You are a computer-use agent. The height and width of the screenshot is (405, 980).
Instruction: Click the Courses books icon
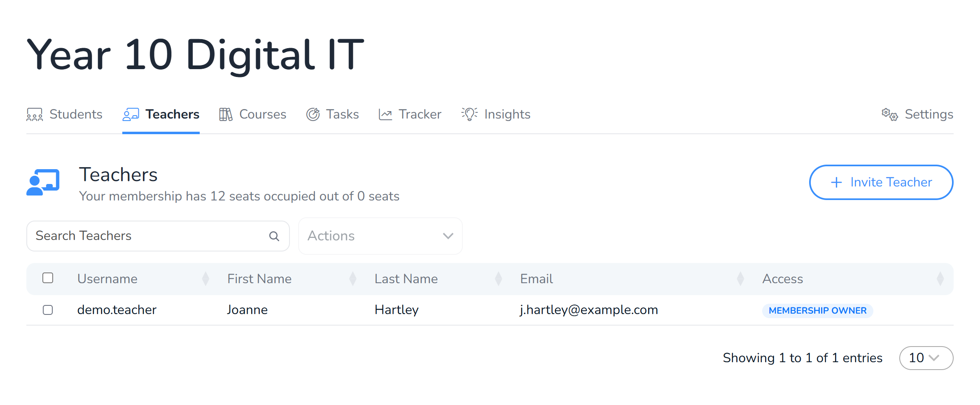(x=226, y=114)
